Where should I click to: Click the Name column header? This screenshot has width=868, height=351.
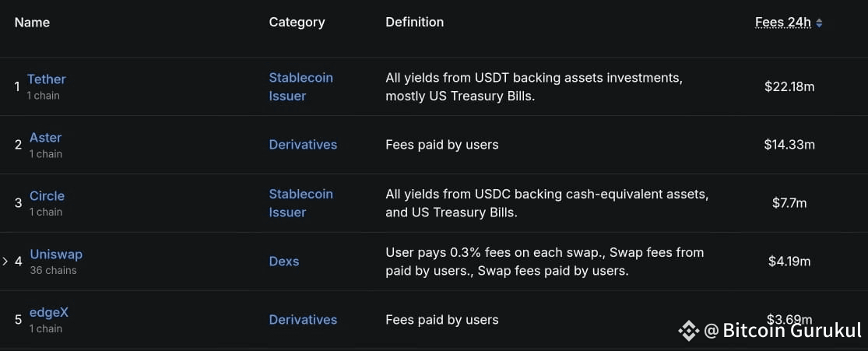pos(32,23)
